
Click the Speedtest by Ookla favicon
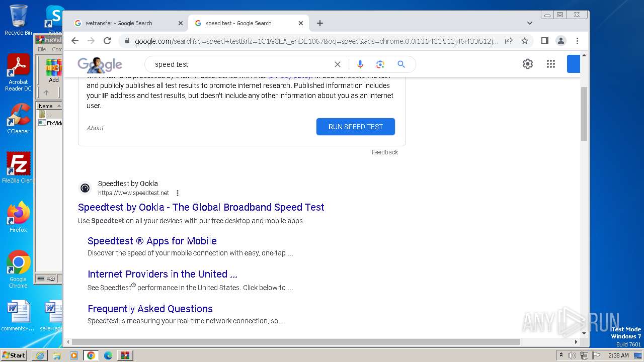85,188
